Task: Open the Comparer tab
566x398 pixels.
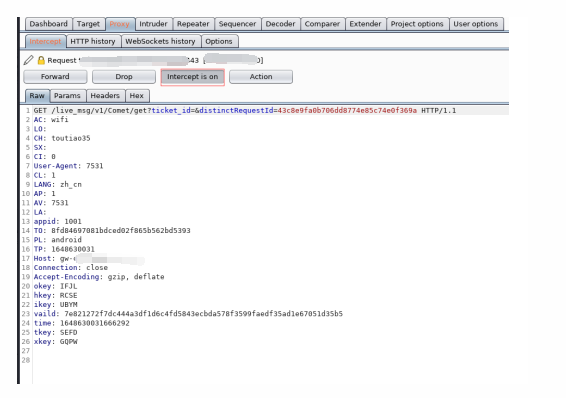Action: (322, 24)
